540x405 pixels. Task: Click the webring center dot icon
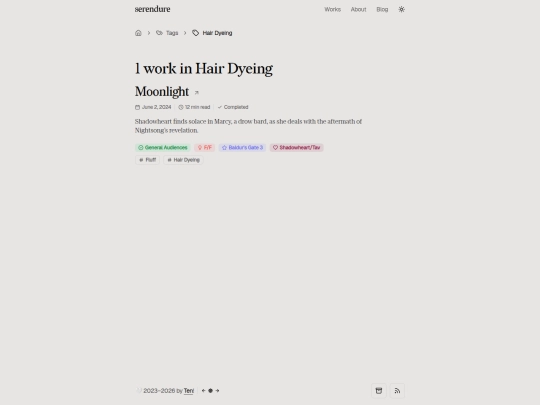point(210,391)
